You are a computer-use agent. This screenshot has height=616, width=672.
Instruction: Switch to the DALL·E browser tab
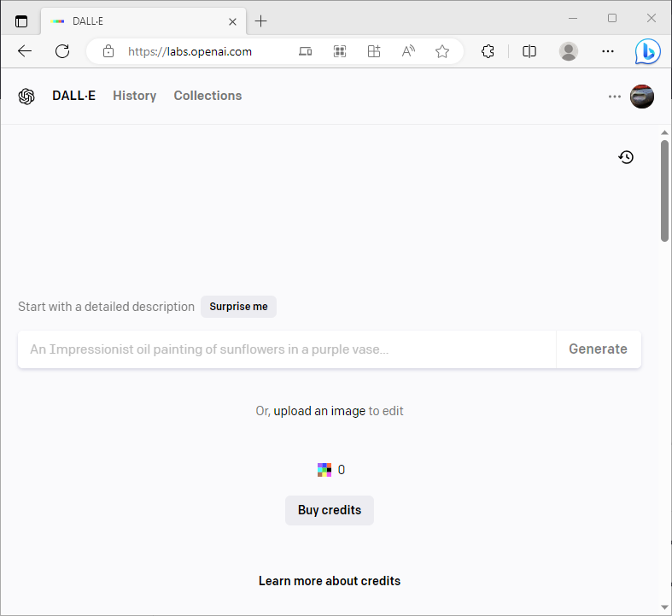tap(143, 21)
